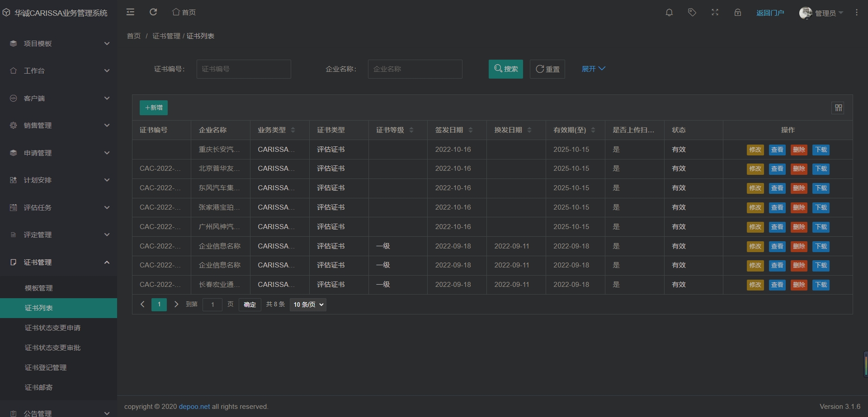Screen dimensions: 868x417
Task: Click the 企业名称 input field
Action: coord(415,69)
